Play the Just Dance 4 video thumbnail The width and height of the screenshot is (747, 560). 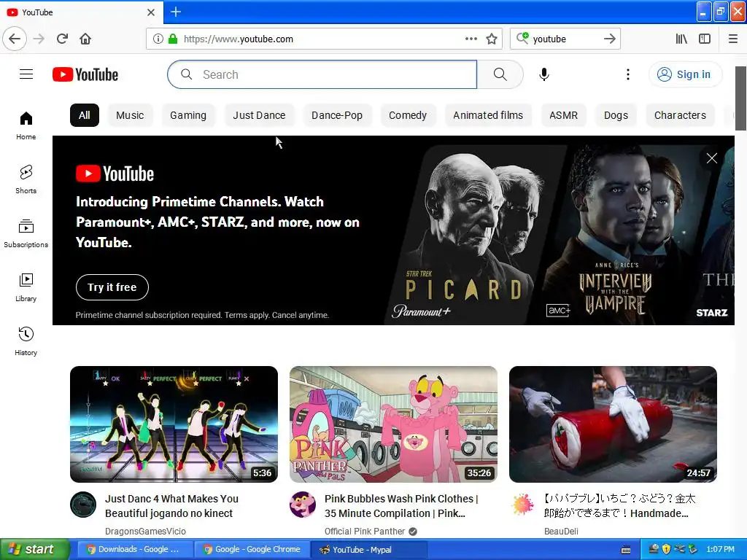(x=174, y=424)
